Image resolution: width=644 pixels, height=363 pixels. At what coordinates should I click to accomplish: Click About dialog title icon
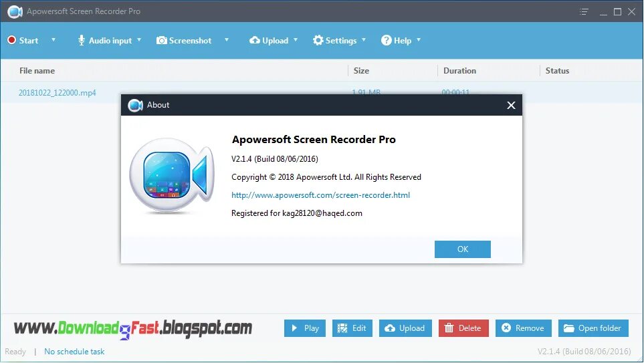point(135,105)
